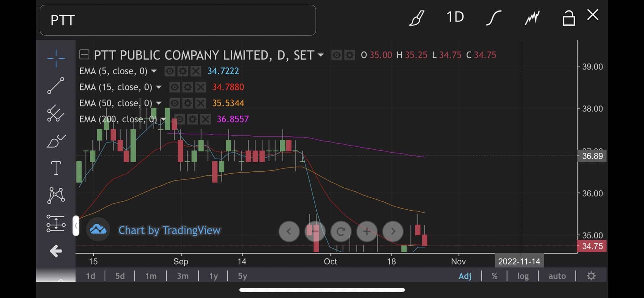Screen dimensions: 644x298
Task: Hide the EMA 15 indicator with eye icon
Action: coord(175,87)
